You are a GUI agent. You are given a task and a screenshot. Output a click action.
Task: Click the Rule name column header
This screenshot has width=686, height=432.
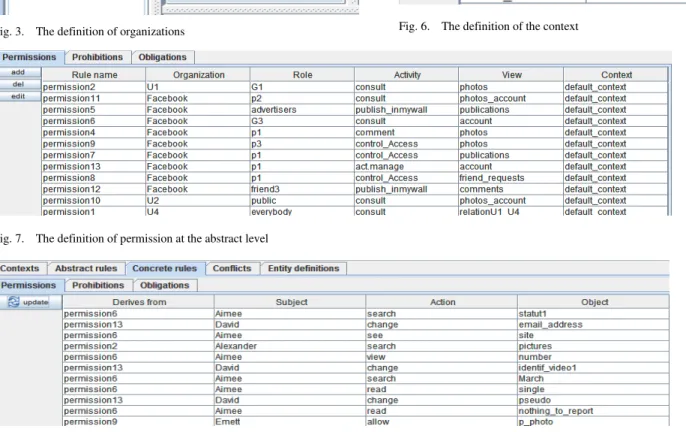94,75
